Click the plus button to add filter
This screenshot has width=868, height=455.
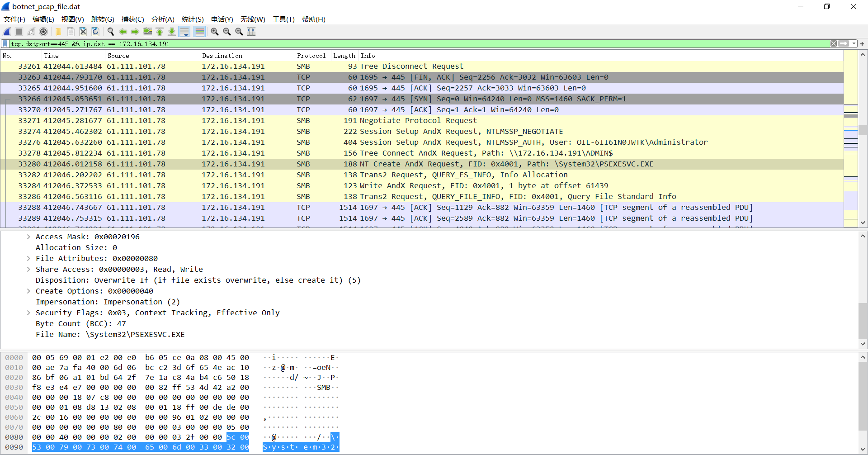pos(862,44)
